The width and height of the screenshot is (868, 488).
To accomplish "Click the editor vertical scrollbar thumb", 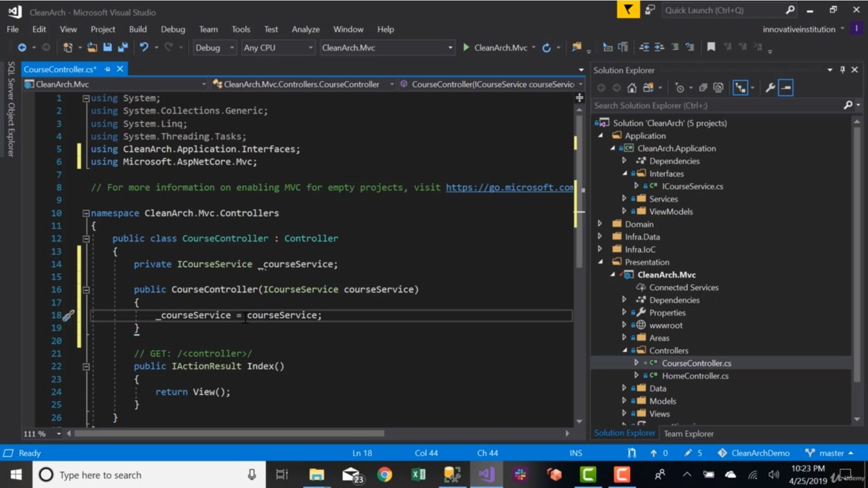I will (x=579, y=190).
